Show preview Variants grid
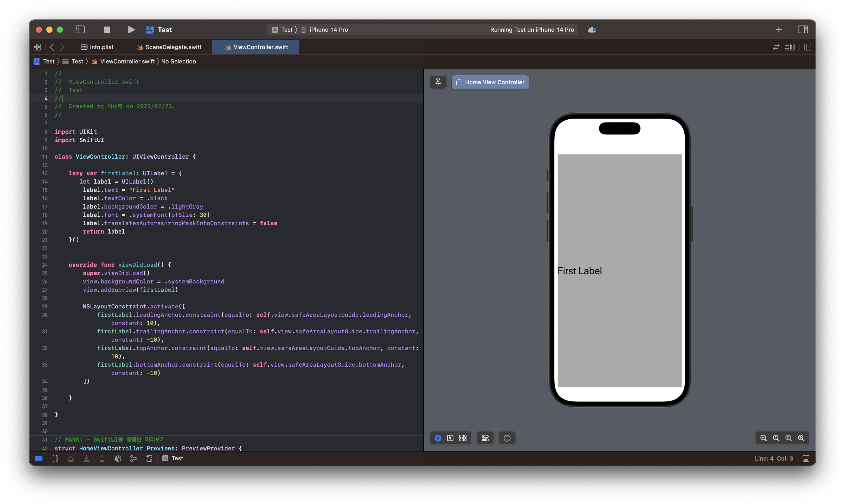 pos(463,438)
